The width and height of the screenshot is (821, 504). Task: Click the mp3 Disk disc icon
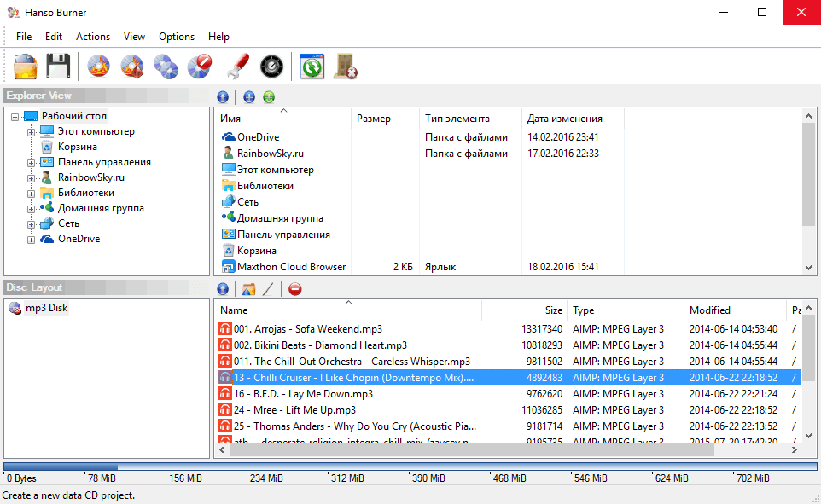(15, 308)
